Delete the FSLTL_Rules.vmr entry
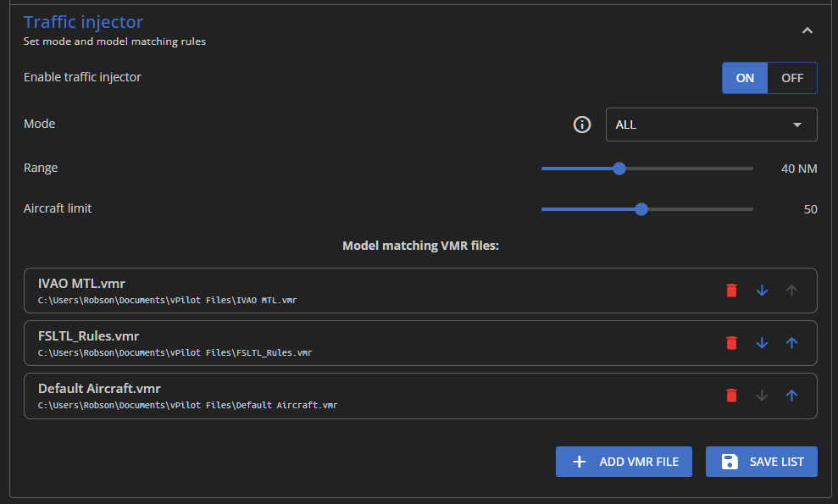This screenshot has width=838, height=504. 731,342
